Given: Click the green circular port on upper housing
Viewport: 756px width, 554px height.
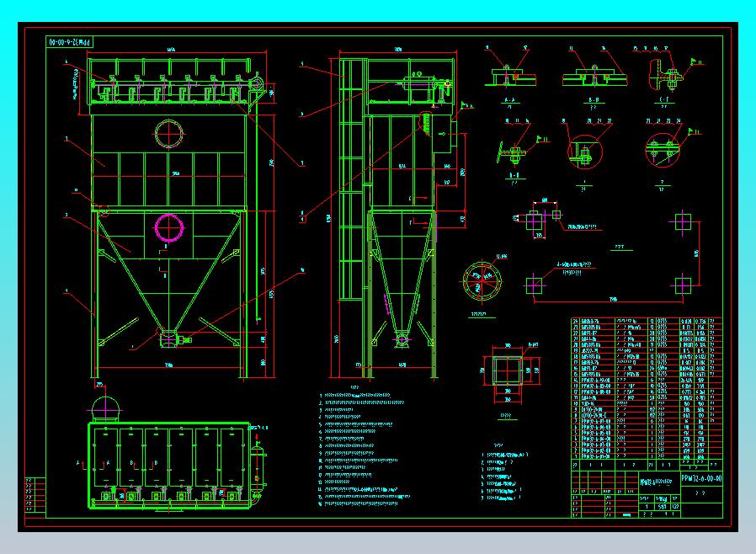Looking at the screenshot, I should [x=168, y=134].
